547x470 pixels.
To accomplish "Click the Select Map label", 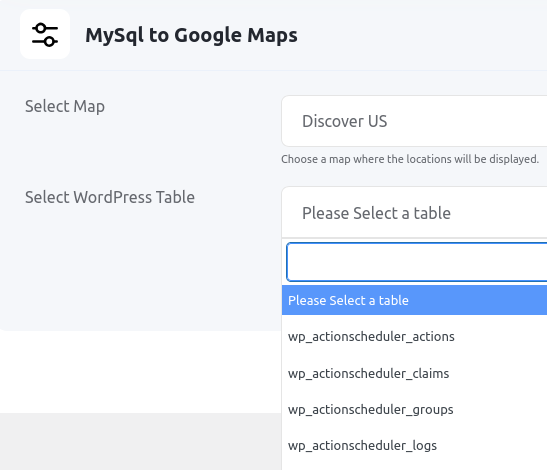I will pos(65,106).
